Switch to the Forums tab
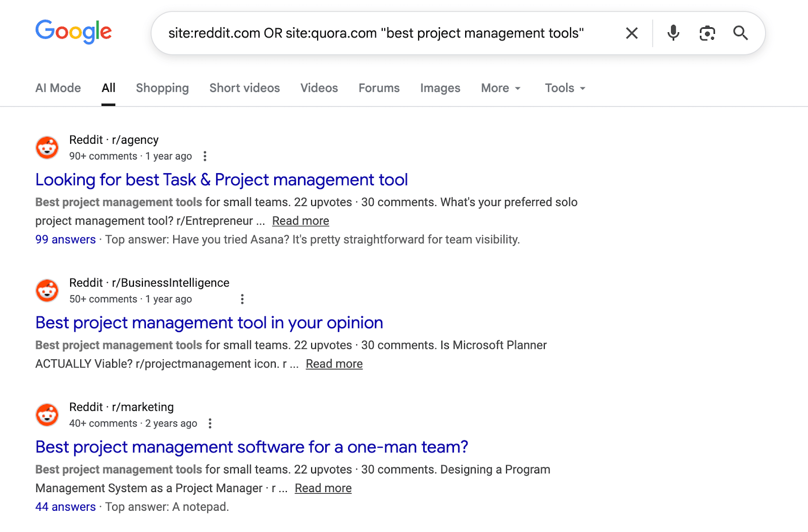808x532 pixels. point(379,88)
